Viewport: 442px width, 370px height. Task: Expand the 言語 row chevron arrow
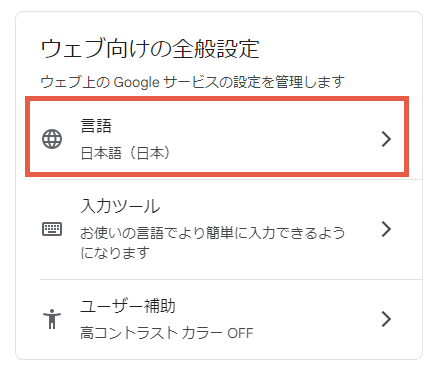coord(386,139)
